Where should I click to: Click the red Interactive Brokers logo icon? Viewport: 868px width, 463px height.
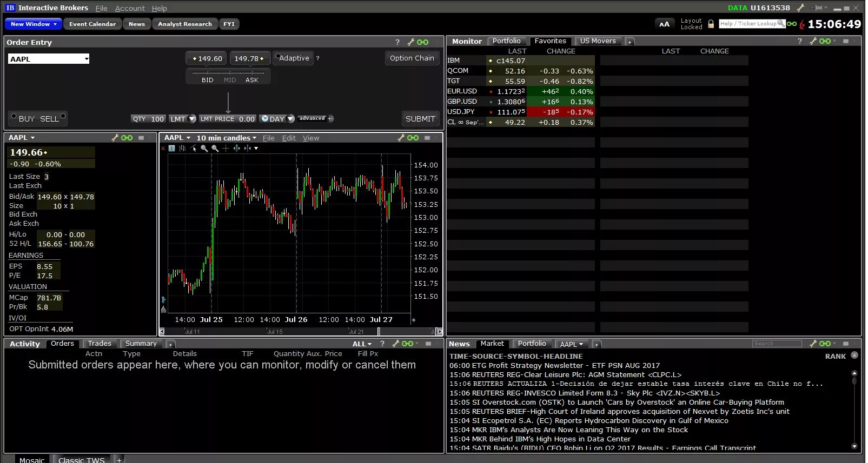point(802,24)
